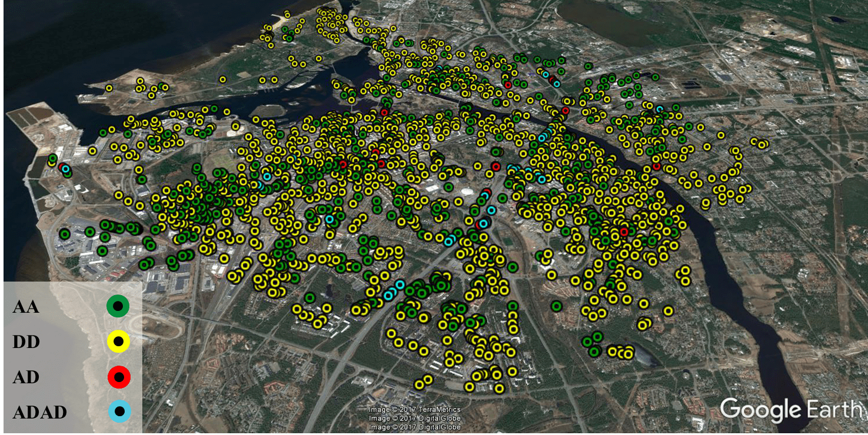This screenshot has width=868, height=435.
Task: Click the "DD" legend label
Action: (26, 342)
